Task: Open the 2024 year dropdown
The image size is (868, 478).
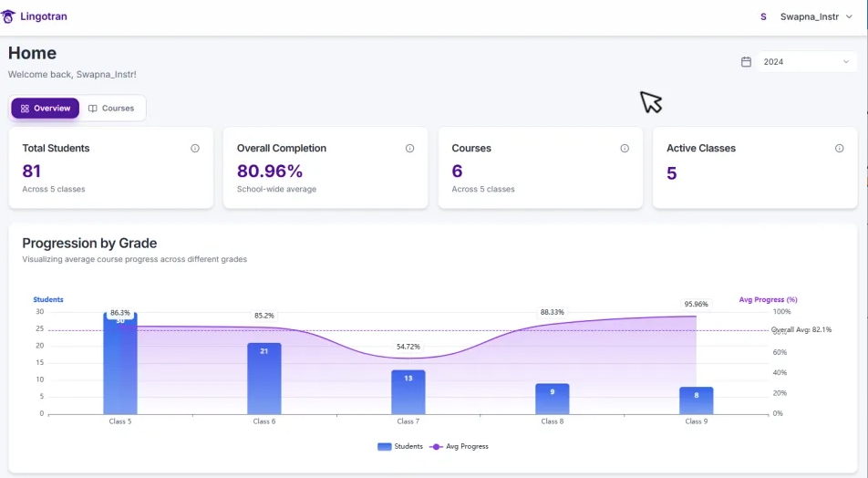Action: tap(806, 62)
